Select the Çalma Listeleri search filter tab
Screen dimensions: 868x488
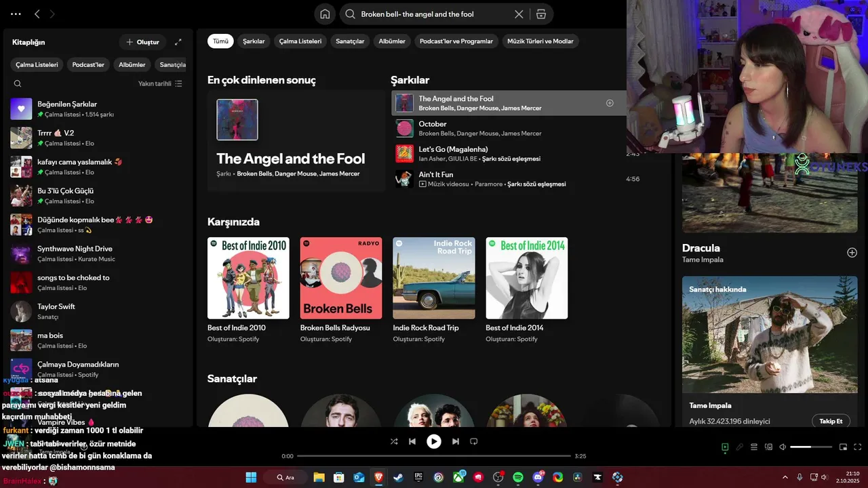point(300,41)
